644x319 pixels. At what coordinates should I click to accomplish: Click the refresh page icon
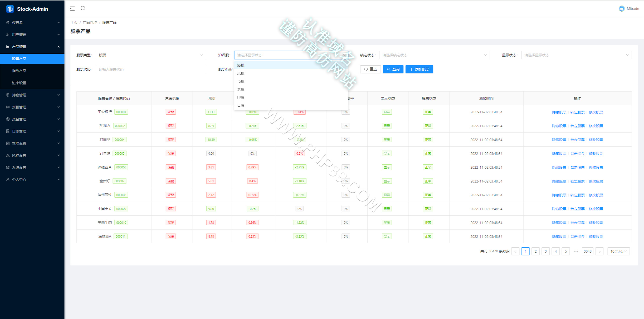click(x=83, y=8)
